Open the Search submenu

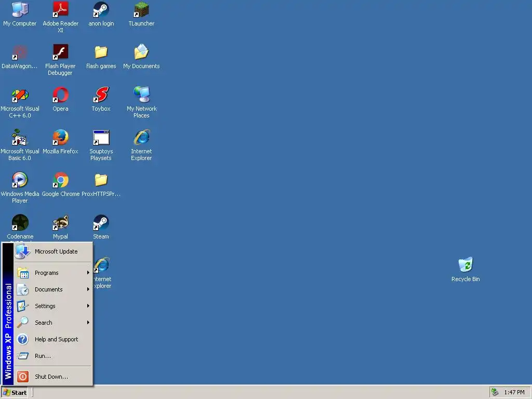point(54,323)
